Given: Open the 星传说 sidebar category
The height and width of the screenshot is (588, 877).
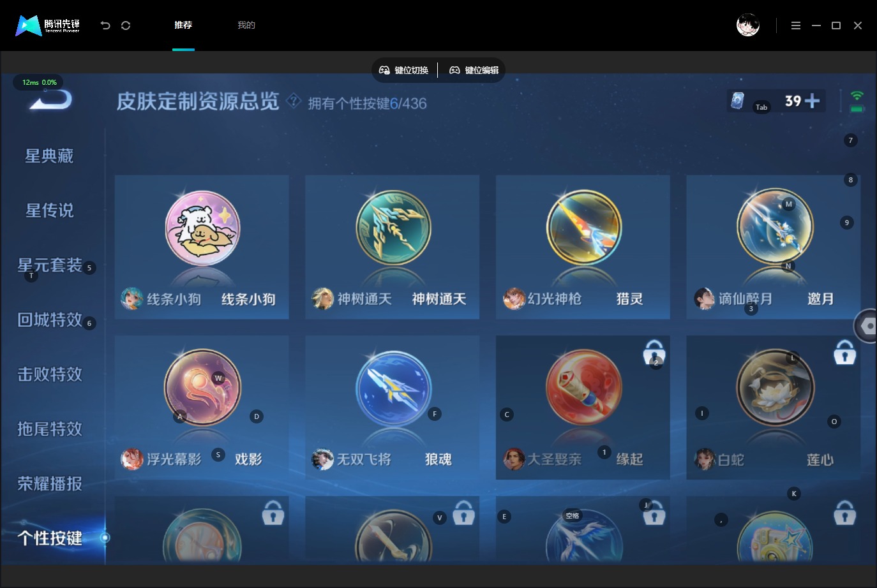Looking at the screenshot, I should point(49,210).
